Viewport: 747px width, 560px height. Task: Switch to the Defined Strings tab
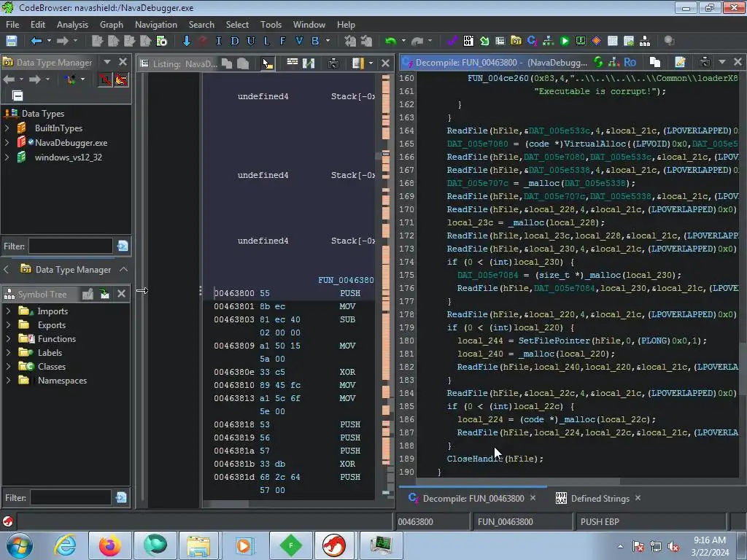click(600, 499)
